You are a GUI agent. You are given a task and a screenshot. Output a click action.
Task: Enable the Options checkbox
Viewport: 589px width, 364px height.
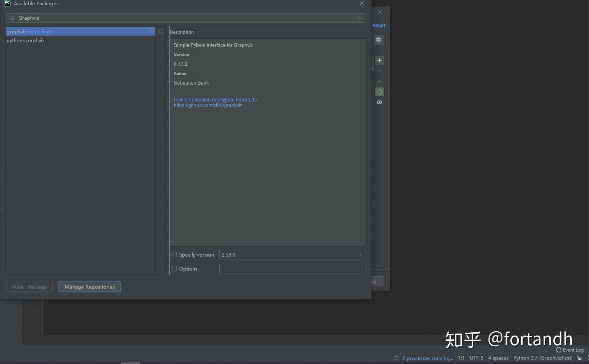(173, 268)
